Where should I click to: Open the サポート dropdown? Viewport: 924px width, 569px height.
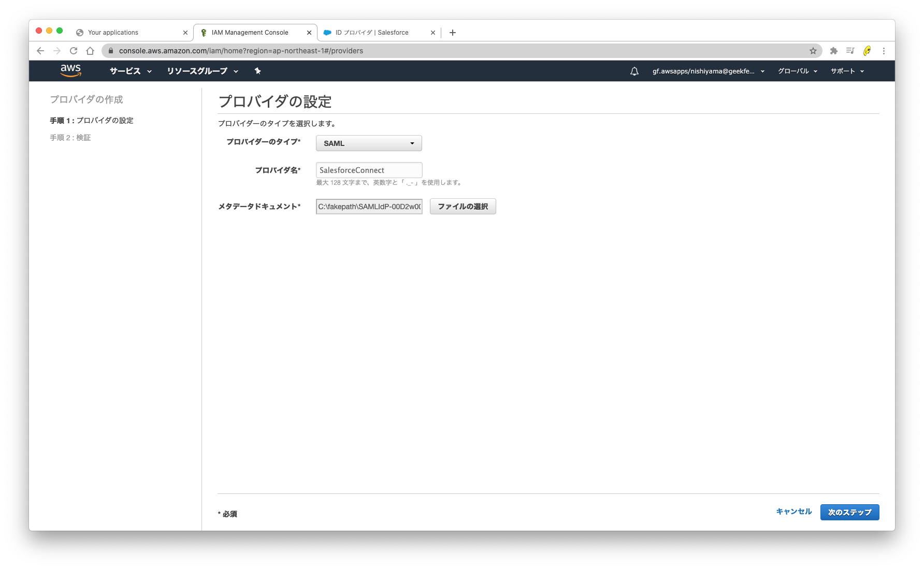point(847,71)
